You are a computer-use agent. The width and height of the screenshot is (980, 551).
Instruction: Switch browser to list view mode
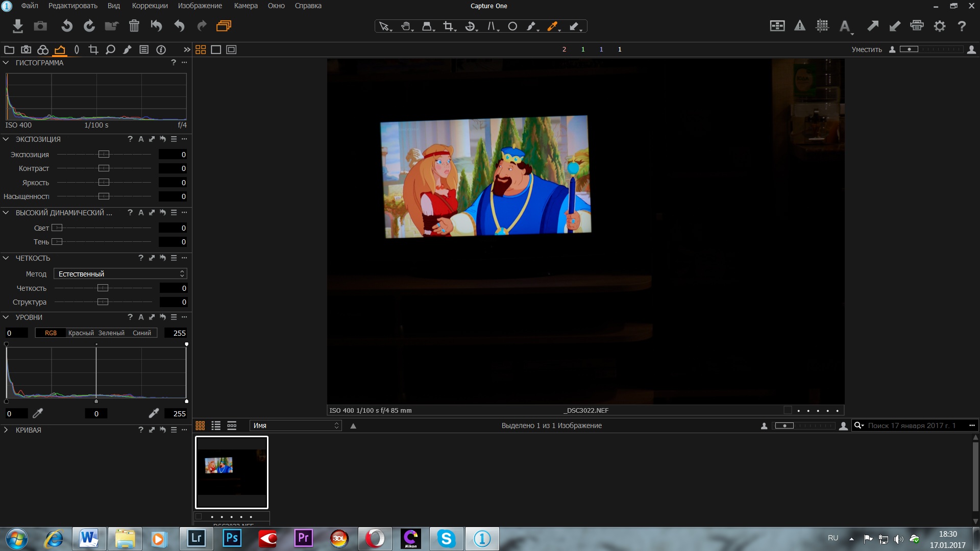click(x=216, y=425)
